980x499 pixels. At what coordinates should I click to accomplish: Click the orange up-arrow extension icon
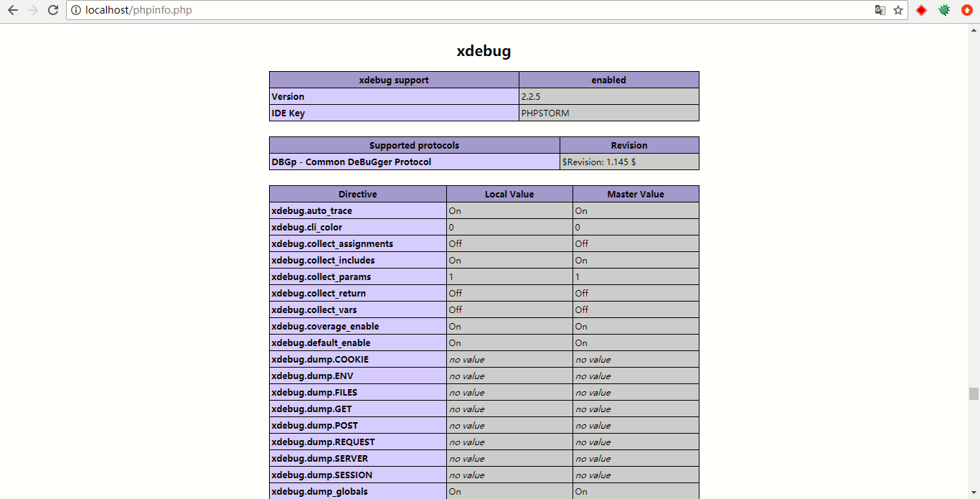(x=966, y=10)
